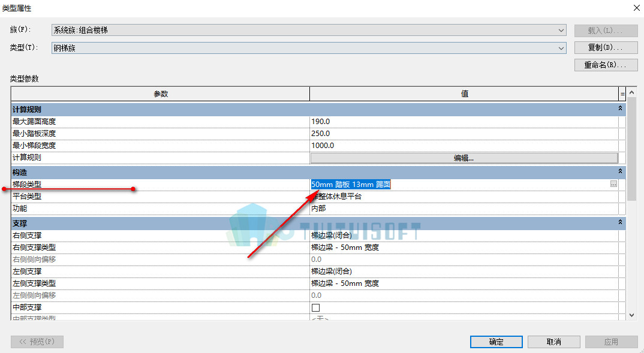
Task: Select the 右侧支撑类型 parameter label
Action: coord(34,248)
